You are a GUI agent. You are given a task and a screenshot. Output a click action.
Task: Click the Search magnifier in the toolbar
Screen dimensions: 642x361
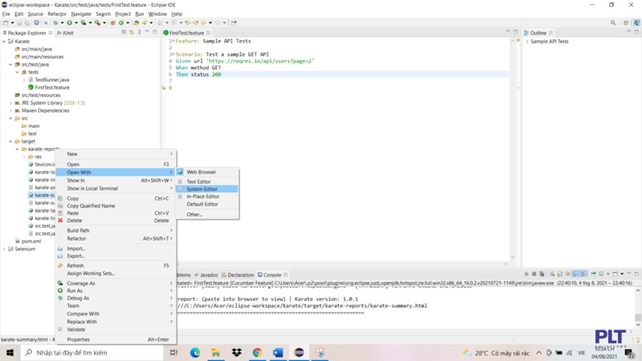click(613, 23)
